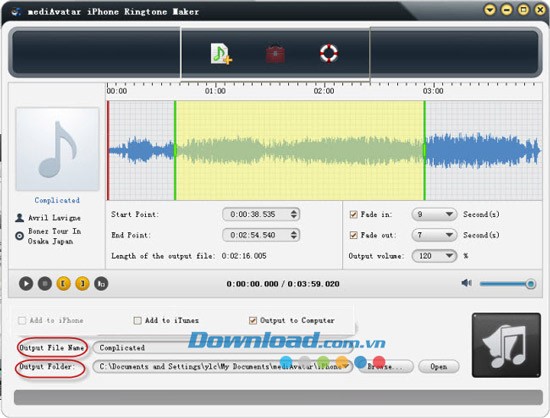Click the Add to iPhone checkbox
This screenshot has height=418, width=550.
(x=22, y=320)
